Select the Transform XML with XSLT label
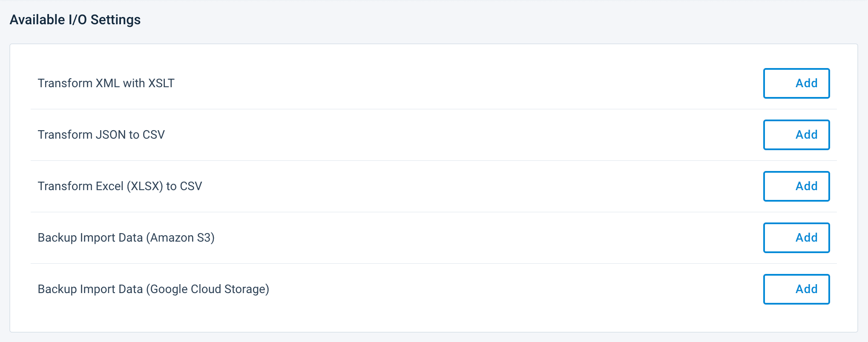 click(106, 83)
